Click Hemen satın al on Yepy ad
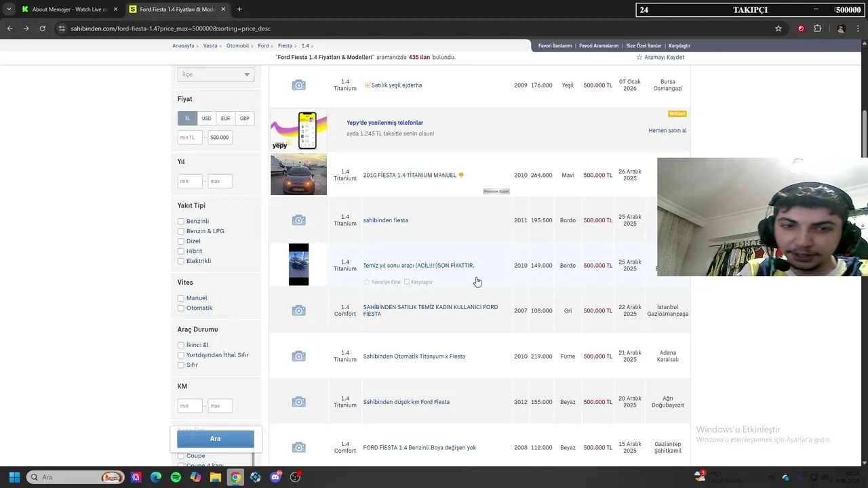This screenshot has height=488, width=868. (667, 130)
